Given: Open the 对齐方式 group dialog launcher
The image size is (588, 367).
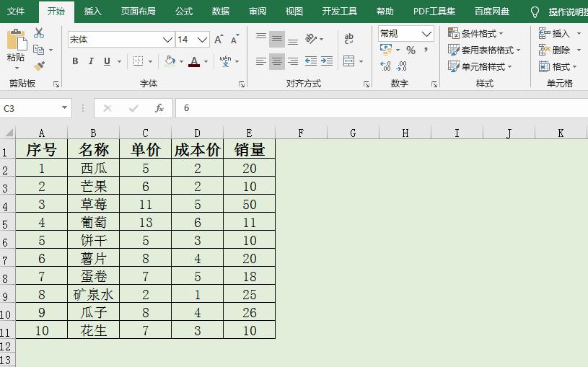Looking at the screenshot, I should tap(367, 84).
